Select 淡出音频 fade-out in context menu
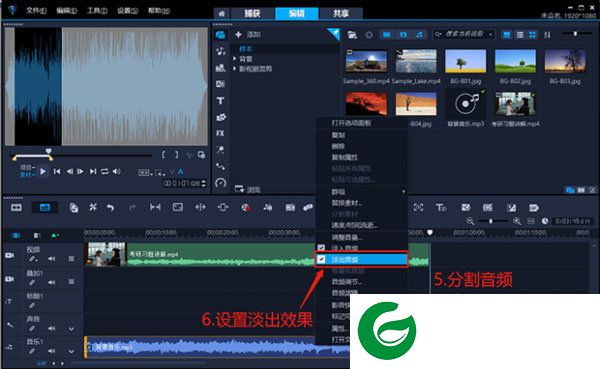This screenshot has width=600, height=369. (x=361, y=260)
